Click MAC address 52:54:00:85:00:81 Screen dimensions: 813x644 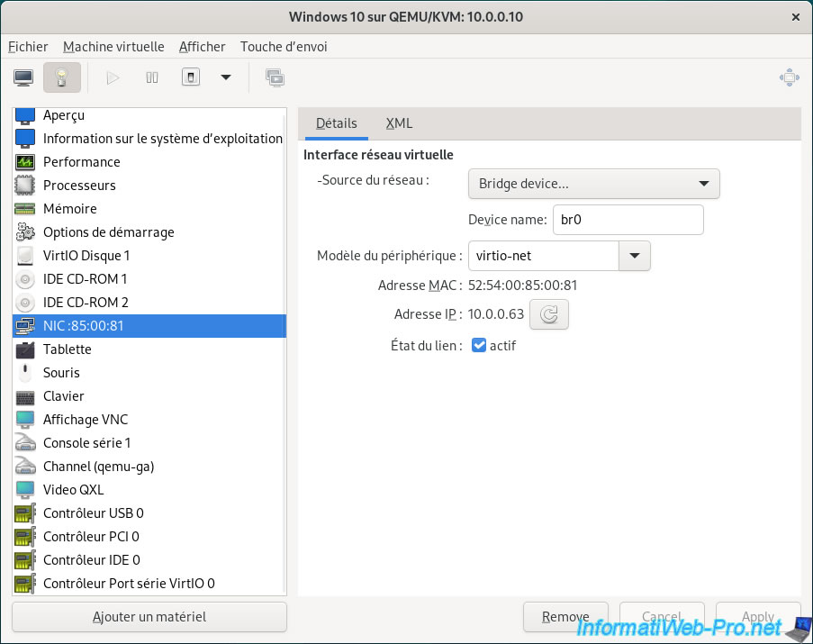coord(522,286)
